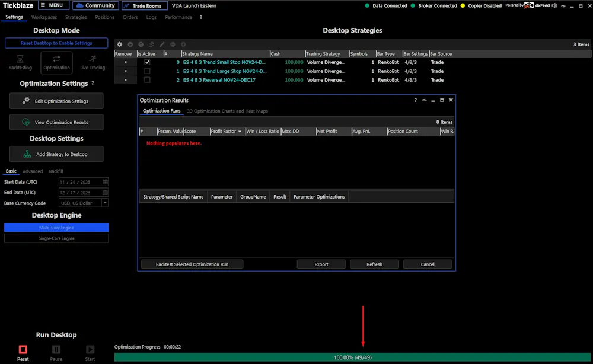Image resolution: width=593 pixels, height=364 pixels.
Task: Click Profit Factor column sort arrow
Action: click(x=240, y=132)
